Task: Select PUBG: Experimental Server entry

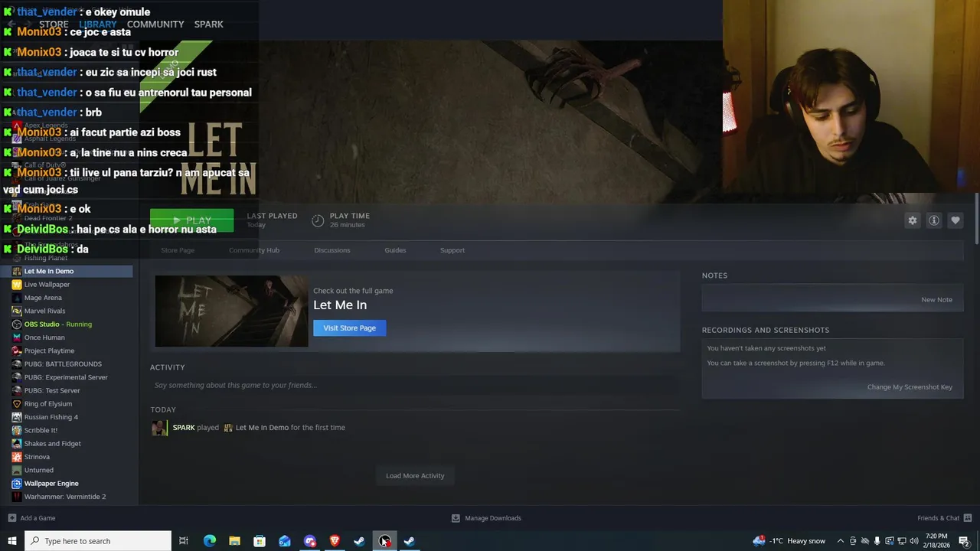Action: tap(67, 377)
